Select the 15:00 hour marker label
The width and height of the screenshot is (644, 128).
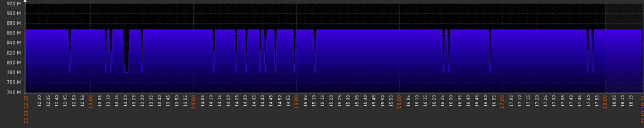point(296,102)
